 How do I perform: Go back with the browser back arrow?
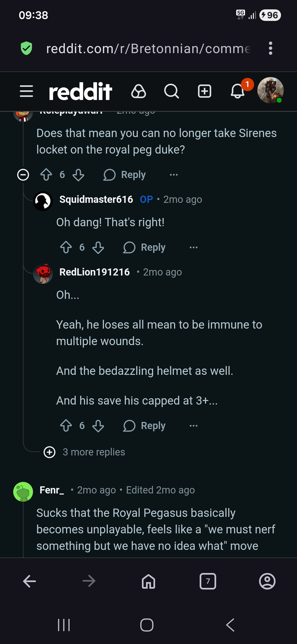[x=29, y=581]
